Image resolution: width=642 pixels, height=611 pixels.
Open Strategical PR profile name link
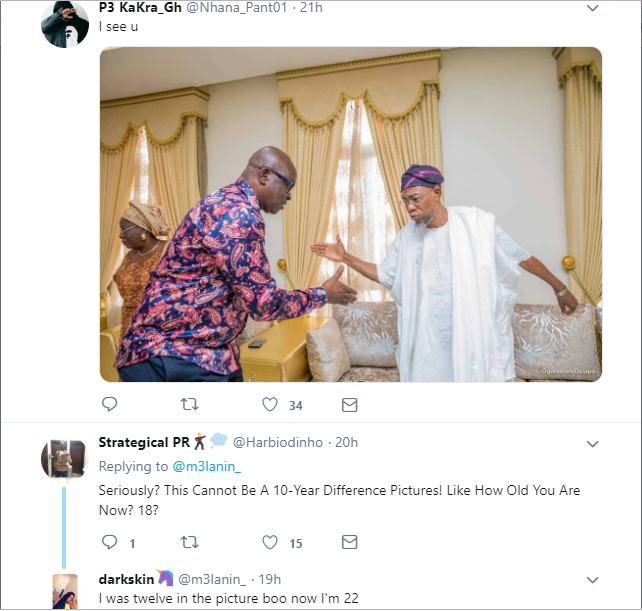point(145,442)
